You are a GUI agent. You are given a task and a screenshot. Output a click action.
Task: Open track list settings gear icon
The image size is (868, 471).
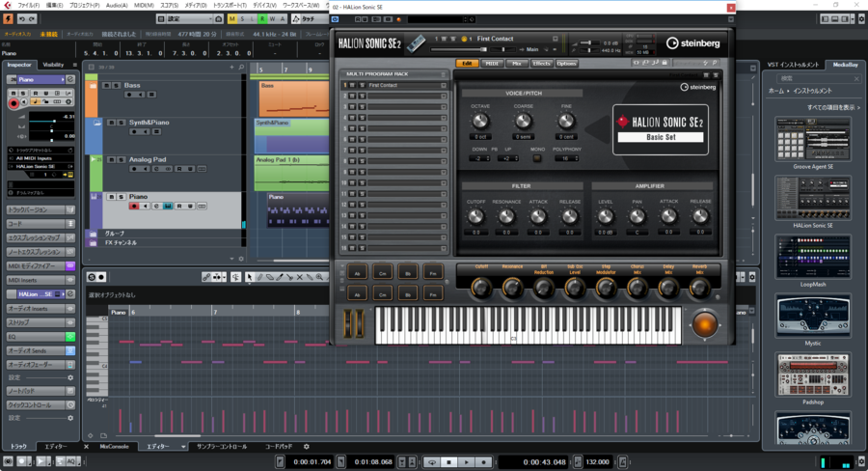(241, 259)
